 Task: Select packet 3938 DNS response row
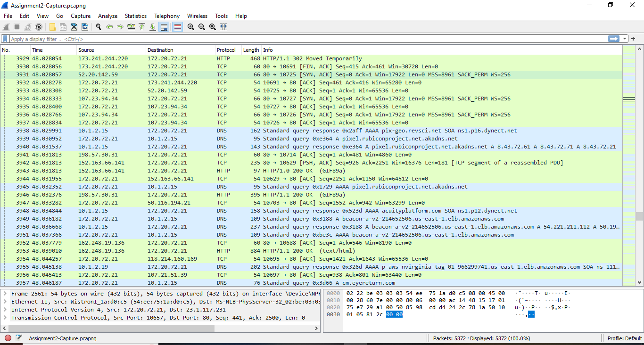[189, 131]
